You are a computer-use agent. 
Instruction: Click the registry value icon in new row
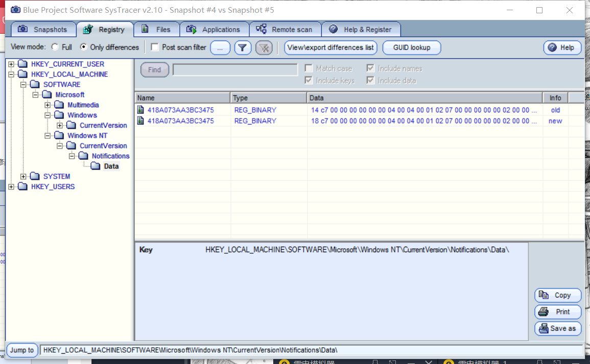click(140, 120)
